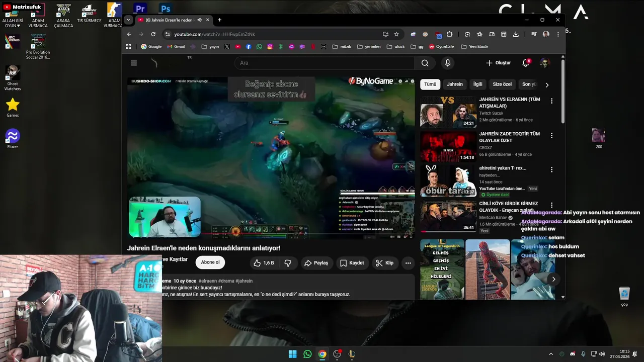
Task: Open more actions three-dot menu below video
Action: pyautogui.click(x=408, y=262)
